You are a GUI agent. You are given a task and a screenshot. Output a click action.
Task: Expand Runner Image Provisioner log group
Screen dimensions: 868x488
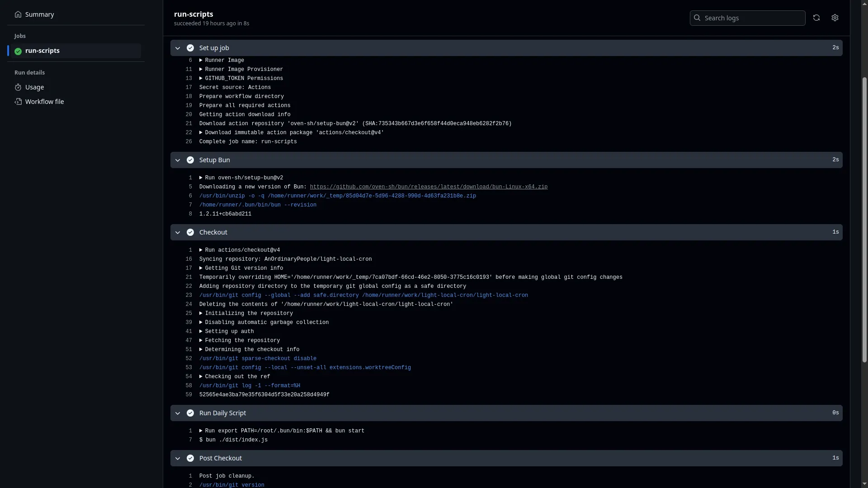pos(201,69)
